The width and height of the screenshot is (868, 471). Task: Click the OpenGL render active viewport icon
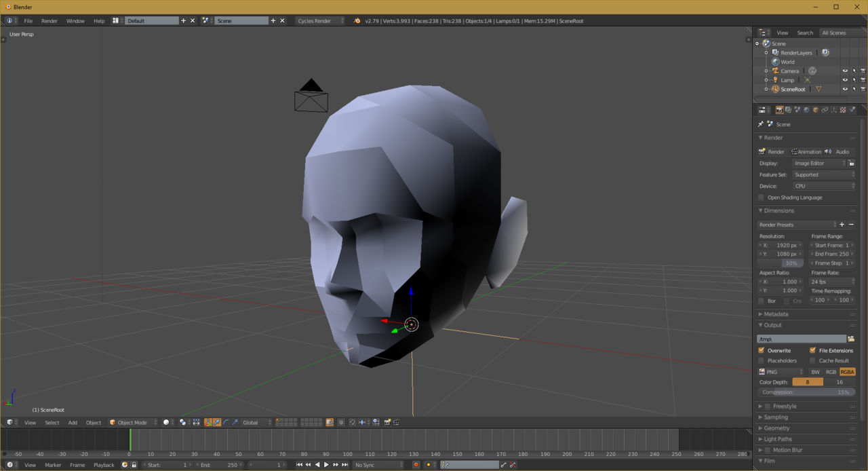point(387,422)
